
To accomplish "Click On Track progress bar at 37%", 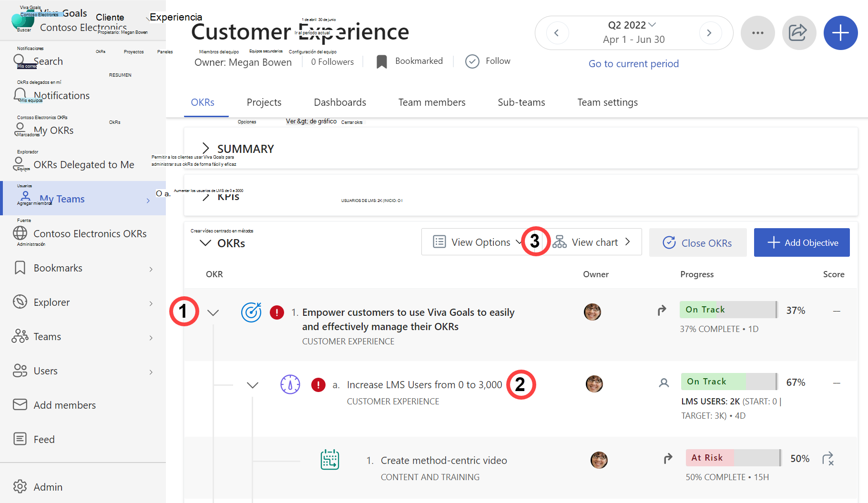I will (x=729, y=310).
